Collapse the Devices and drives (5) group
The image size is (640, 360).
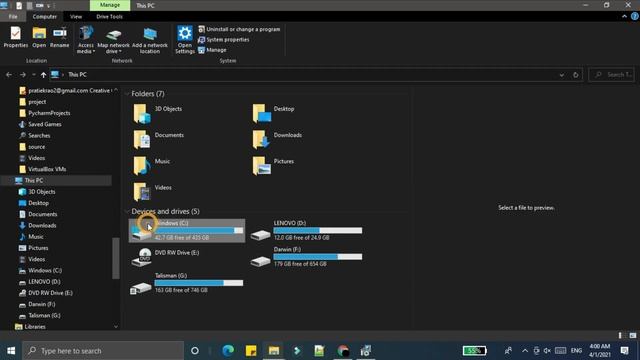(127, 211)
